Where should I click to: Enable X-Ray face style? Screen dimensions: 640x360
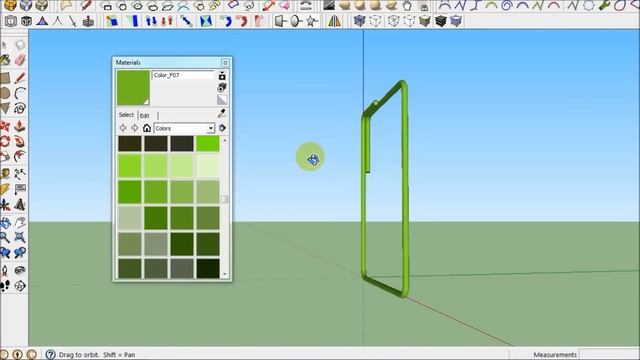tap(359, 20)
